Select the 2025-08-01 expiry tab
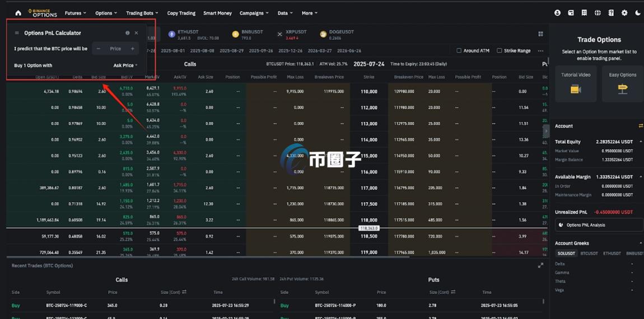 point(173,50)
